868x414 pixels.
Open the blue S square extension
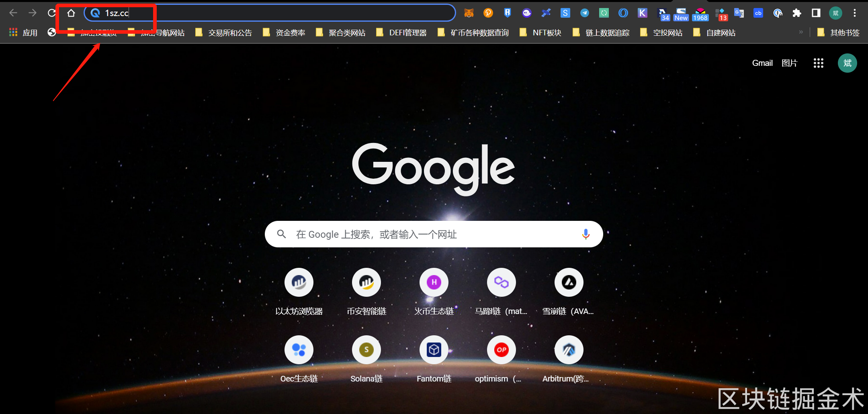point(565,13)
